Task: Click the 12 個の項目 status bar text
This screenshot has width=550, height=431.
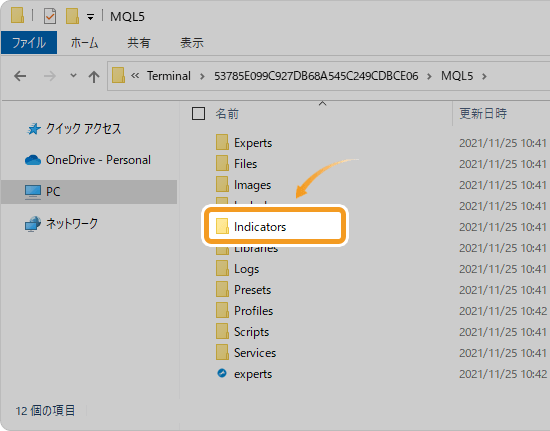Action: [45, 411]
